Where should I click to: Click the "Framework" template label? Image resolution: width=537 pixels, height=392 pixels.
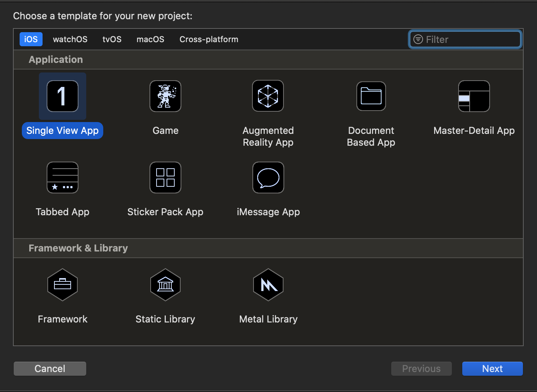pos(63,319)
